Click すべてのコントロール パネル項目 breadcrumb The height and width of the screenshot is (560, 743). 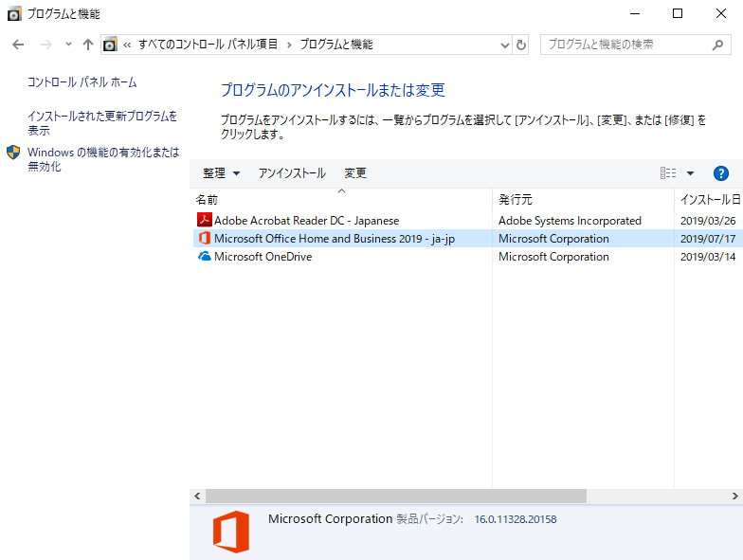[208, 45]
